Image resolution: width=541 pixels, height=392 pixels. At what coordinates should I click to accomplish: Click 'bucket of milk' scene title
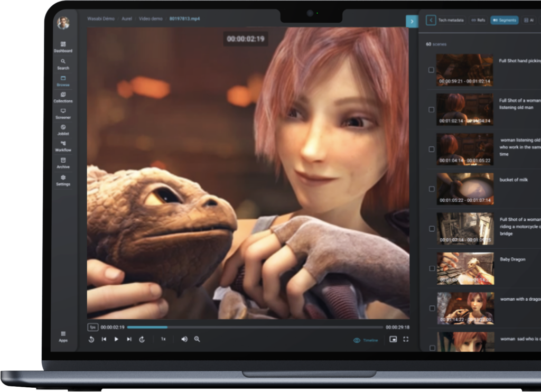point(514,180)
